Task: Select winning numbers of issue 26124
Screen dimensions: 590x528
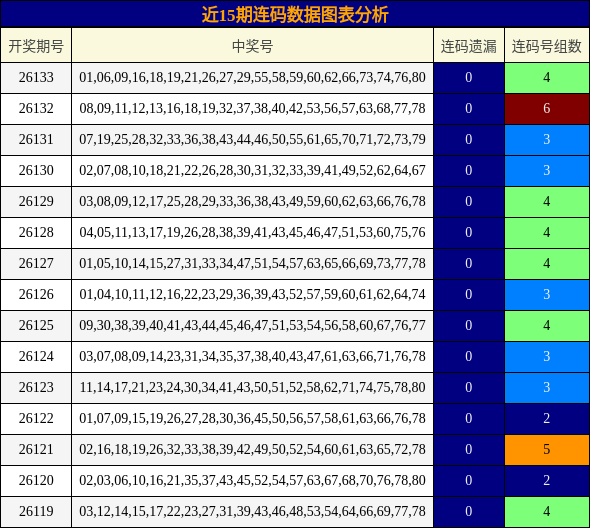Action: (252, 356)
